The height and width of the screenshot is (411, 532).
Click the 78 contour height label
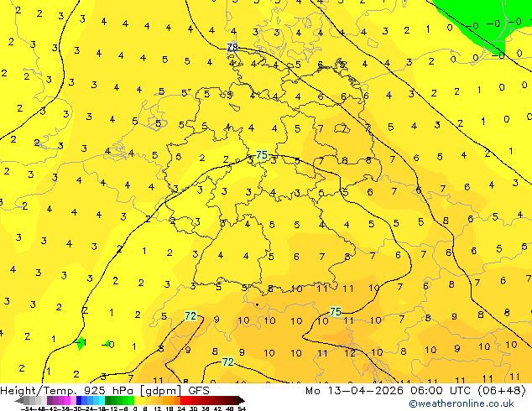[232, 47]
